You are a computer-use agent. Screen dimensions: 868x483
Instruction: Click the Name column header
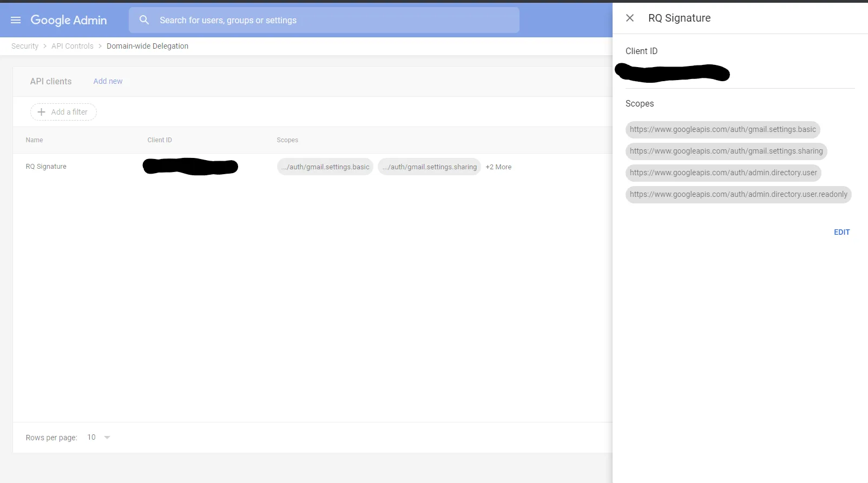point(34,140)
